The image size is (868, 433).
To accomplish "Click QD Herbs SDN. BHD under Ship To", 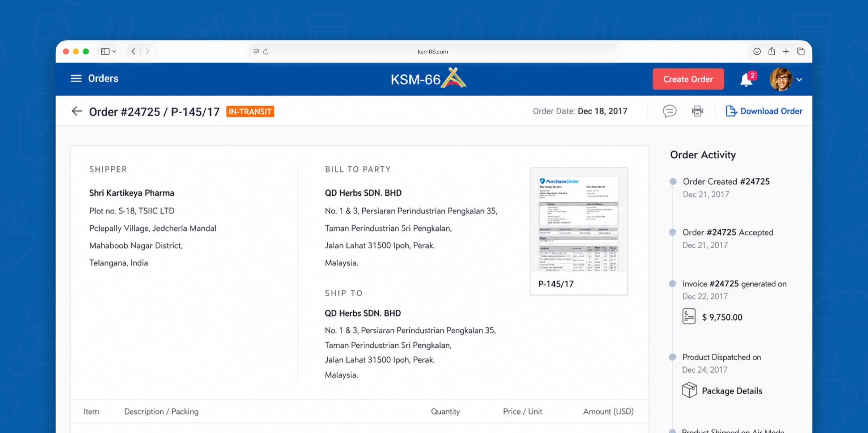I will [363, 313].
